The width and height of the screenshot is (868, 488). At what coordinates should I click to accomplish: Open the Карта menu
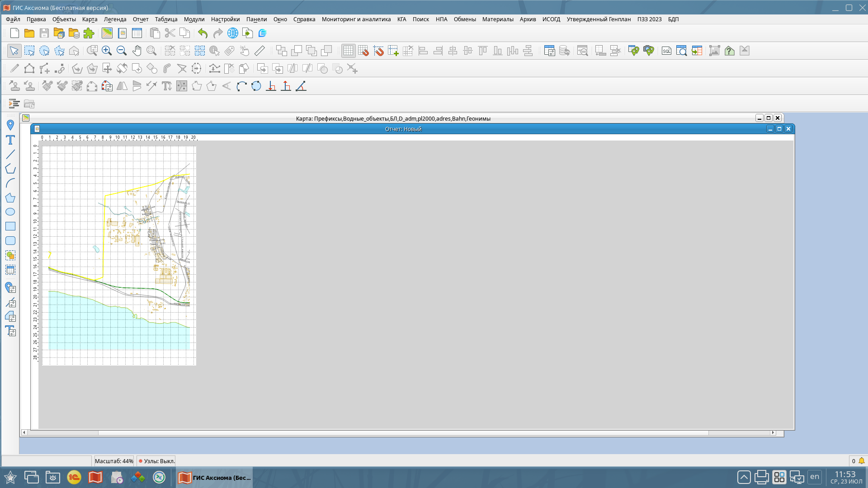pyautogui.click(x=90, y=19)
